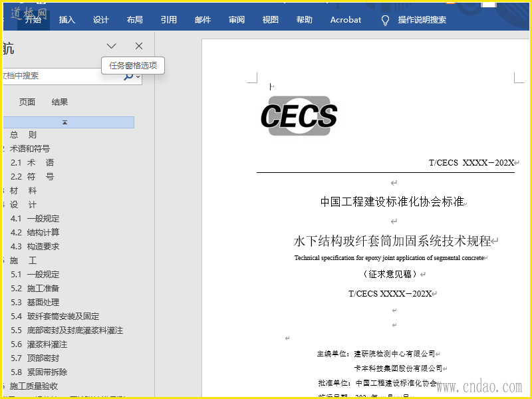Select heading 4.3 构造要求
The height and width of the screenshot is (399, 532).
pos(35,246)
